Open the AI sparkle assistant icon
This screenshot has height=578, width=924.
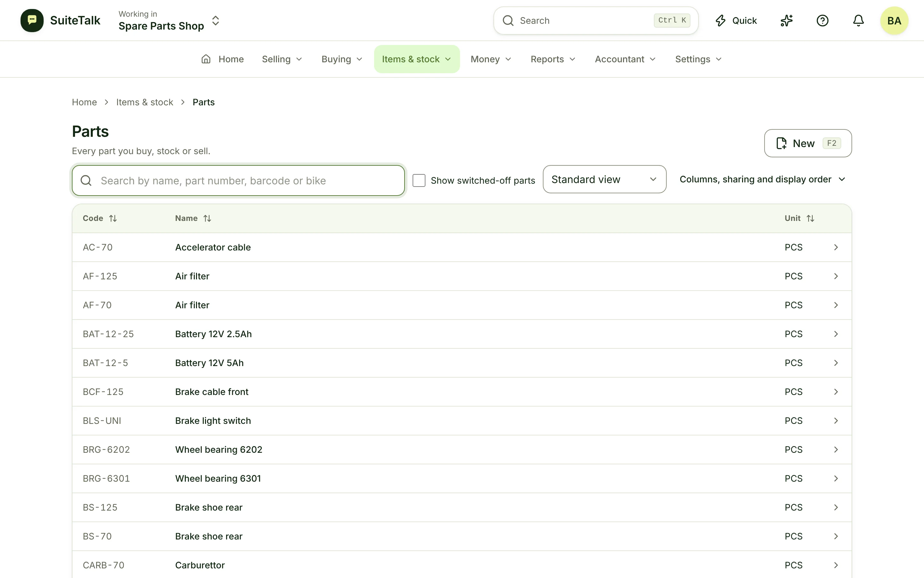point(787,20)
